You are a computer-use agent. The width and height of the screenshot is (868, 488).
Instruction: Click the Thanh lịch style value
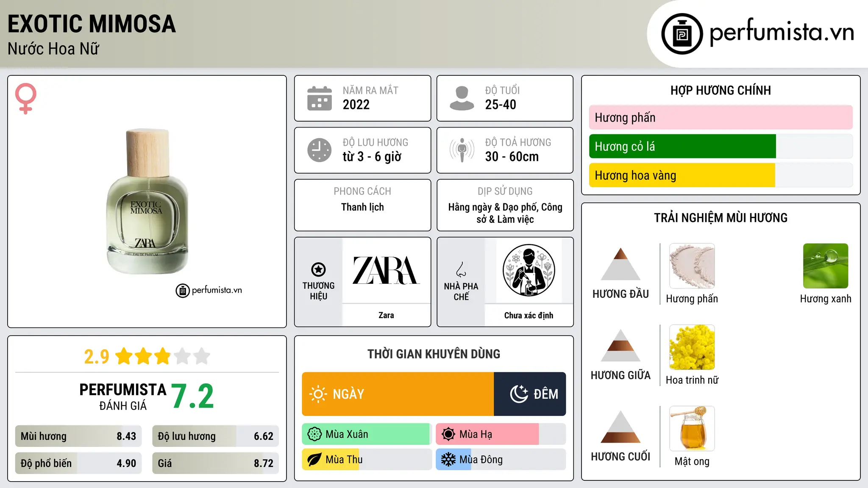coord(362,207)
